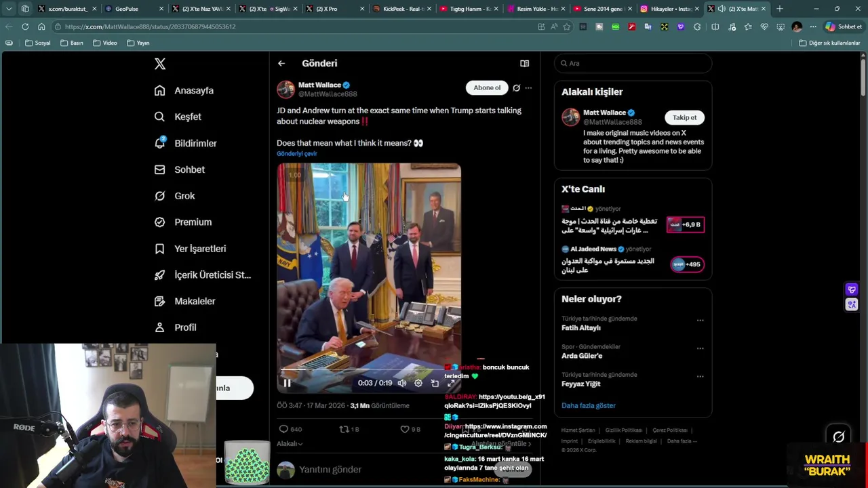868x488 pixels.
Task: Open Grok in the sidebar
Action: [175, 196]
